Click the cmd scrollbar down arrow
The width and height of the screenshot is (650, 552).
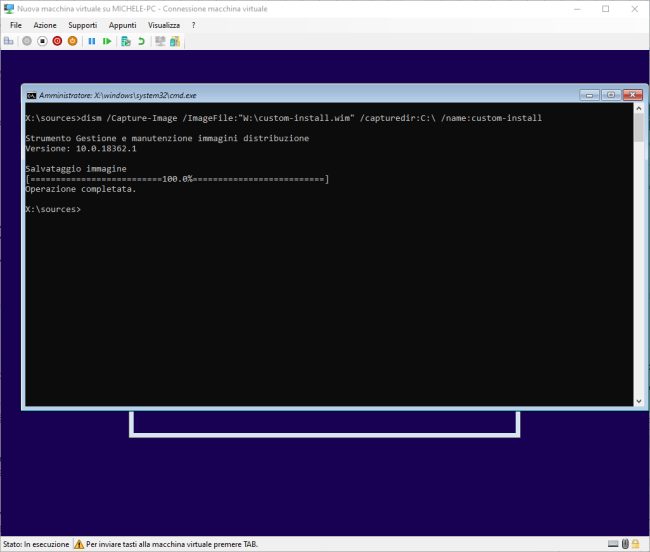[x=639, y=401]
